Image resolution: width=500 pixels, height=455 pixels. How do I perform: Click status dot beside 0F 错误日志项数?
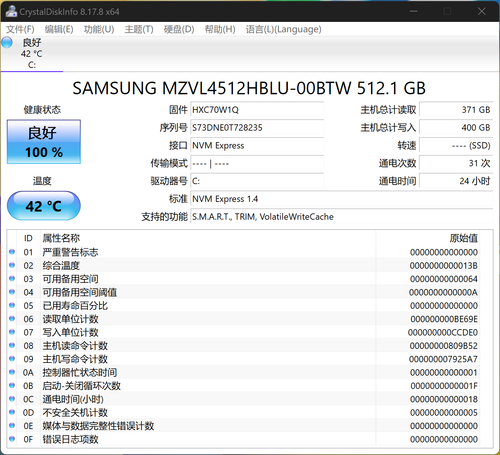point(12,439)
